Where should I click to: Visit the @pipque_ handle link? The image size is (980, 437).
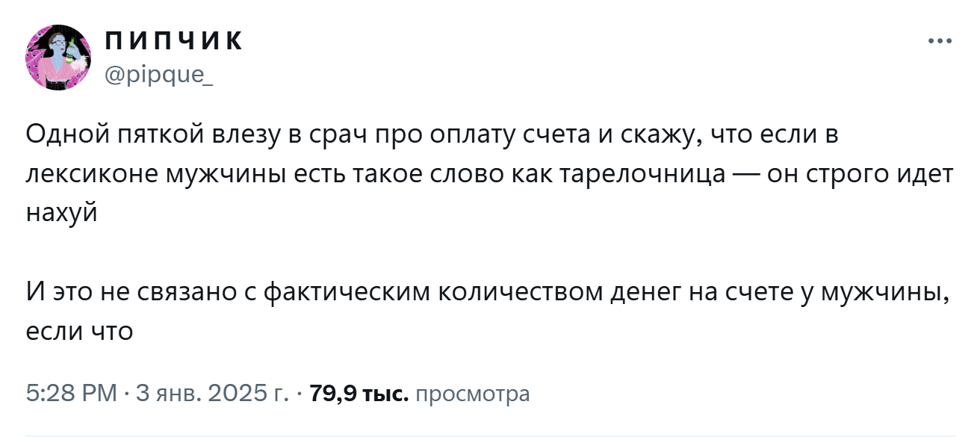click(x=158, y=75)
